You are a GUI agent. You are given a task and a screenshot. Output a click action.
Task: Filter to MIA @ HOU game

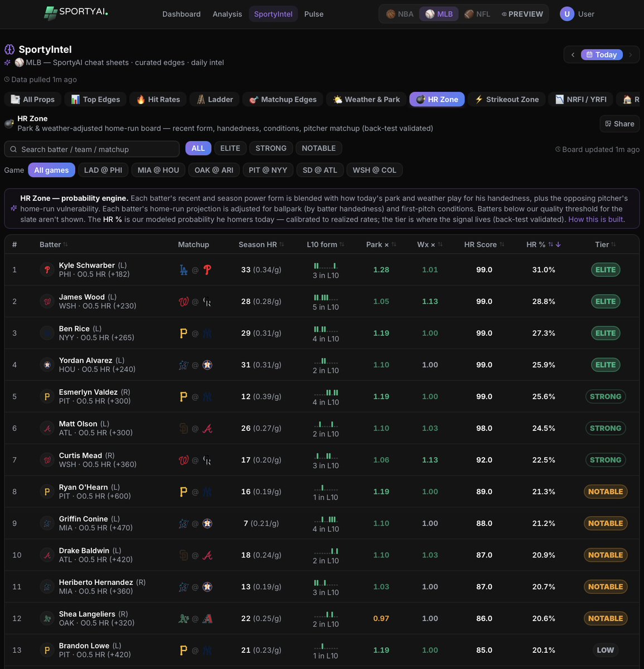point(158,170)
